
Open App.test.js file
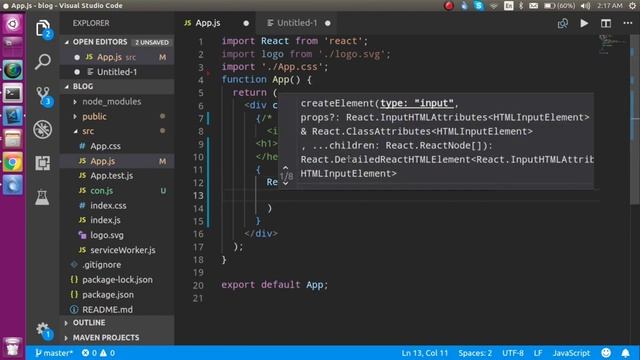(117, 176)
